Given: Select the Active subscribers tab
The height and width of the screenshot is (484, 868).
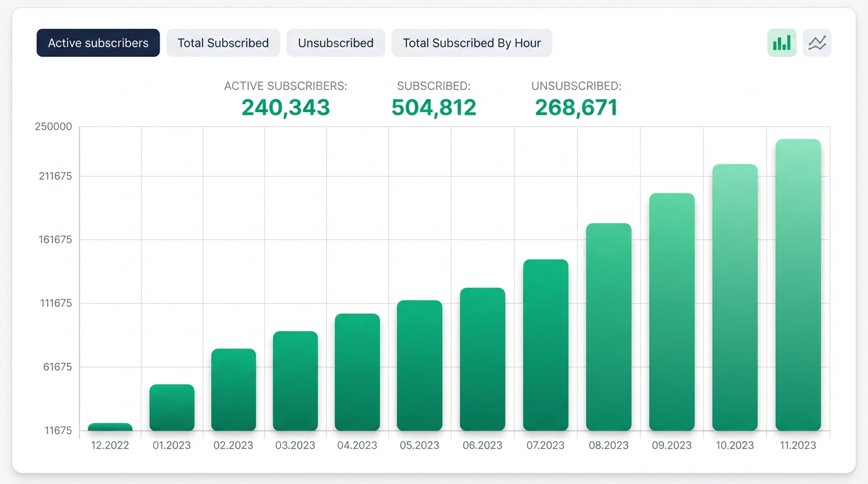Looking at the screenshot, I should 98,43.
